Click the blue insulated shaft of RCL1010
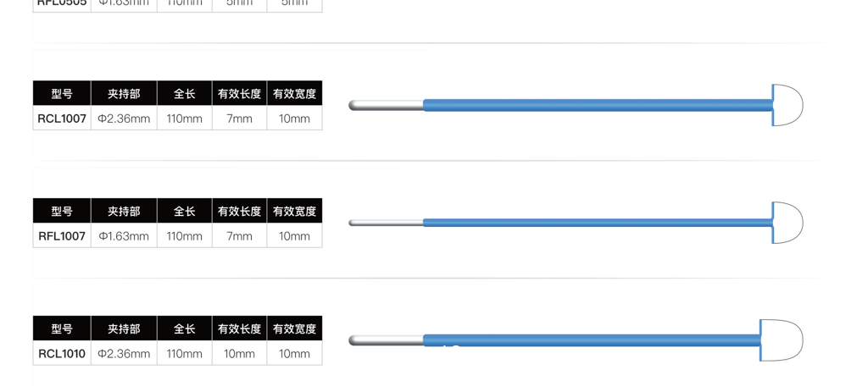Viewport: 868px width, 392px height. pos(593,340)
